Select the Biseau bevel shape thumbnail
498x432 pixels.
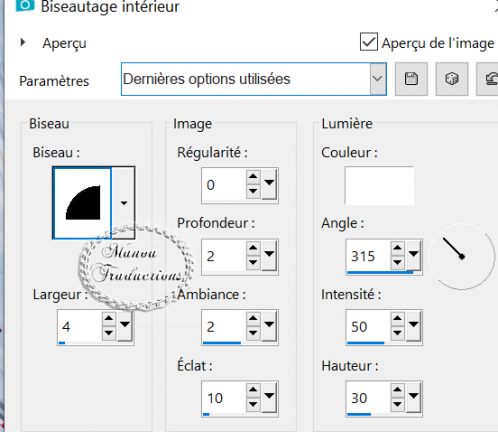click(x=82, y=203)
